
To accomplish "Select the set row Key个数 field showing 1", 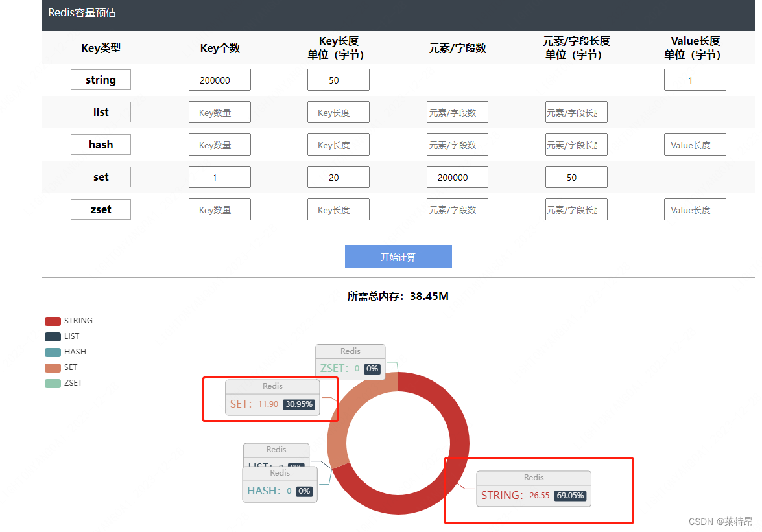I will (219, 177).
